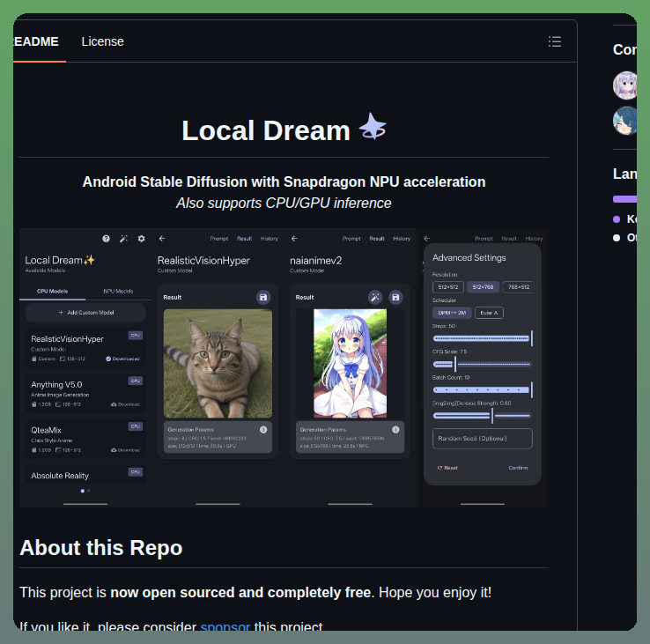This screenshot has width=650, height=644.
Task: Click the Download cloud on Anything V5.0
Action: (x=125, y=404)
